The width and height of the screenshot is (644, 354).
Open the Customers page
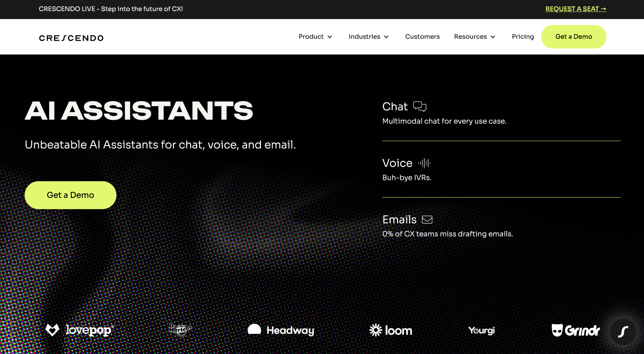click(422, 37)
